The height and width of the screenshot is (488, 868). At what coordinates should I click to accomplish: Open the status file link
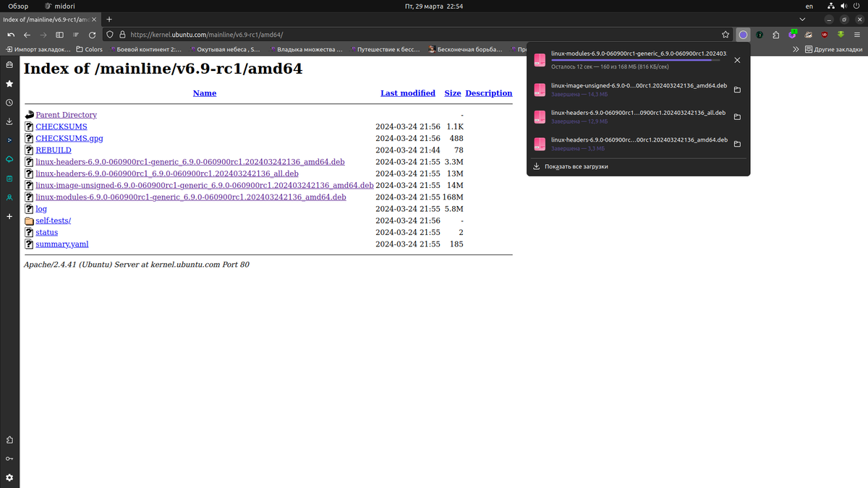47,232
